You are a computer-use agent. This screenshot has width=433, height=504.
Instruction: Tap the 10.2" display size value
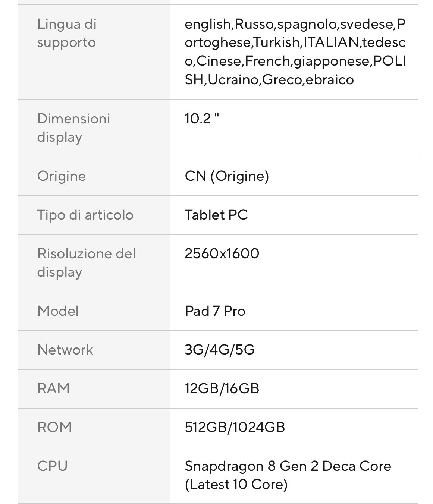point(202,119)
